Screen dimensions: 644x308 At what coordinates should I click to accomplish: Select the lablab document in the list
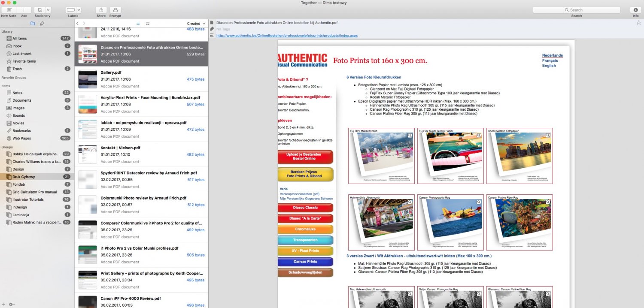pyautogui.click(x=141, y=129)
